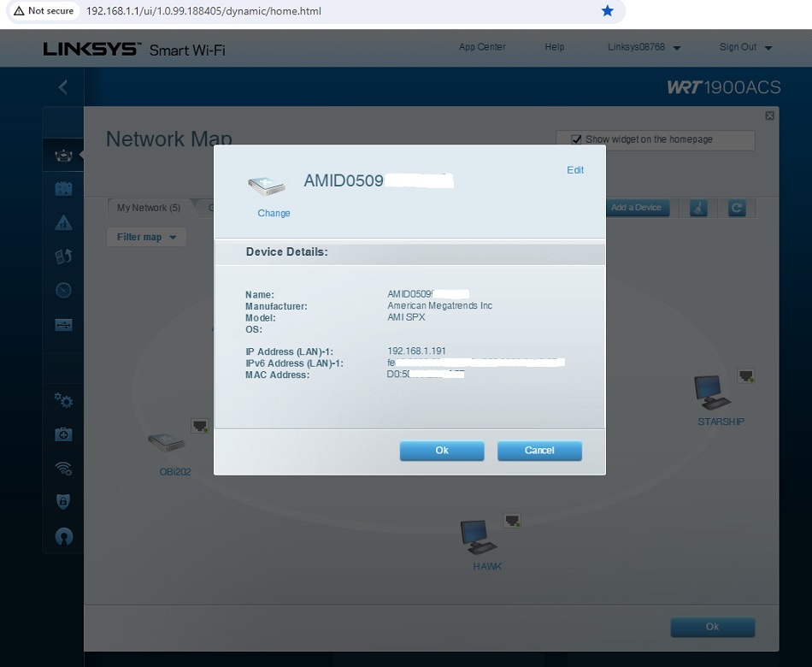Viewport: 812px width, 667px height.
Task: Click the clear device list broom icon
Action: pyautogui.click(x=698, y=209)
